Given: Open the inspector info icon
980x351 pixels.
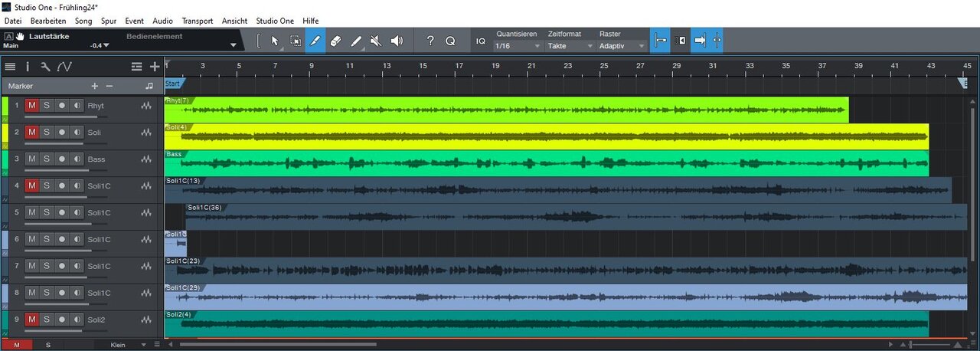Looking at the screenshot, I should tap(28, 67).
